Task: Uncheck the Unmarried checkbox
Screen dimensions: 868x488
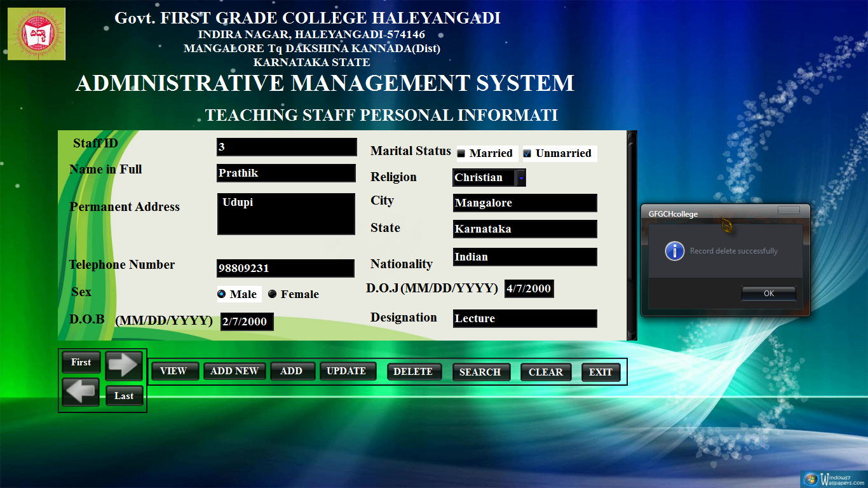Action: 527,154
